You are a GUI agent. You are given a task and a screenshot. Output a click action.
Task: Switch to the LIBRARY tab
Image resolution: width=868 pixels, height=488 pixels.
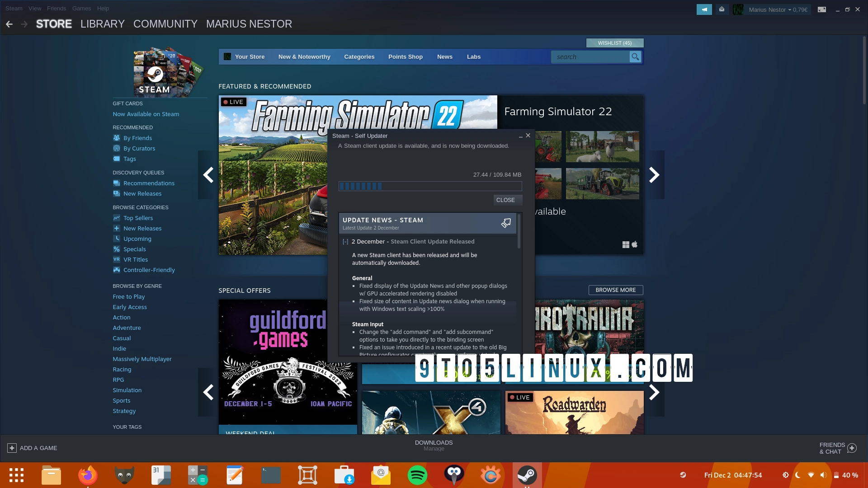click(x=102, y=24)
